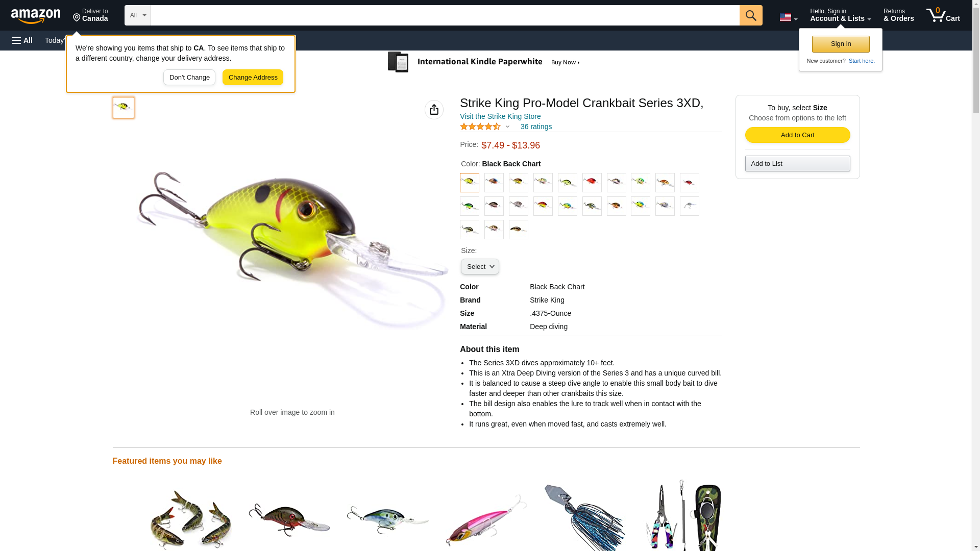The width and height of the screenshot is (980, 551).
Task: Click in the search input field
Action: tap(445, 15)
